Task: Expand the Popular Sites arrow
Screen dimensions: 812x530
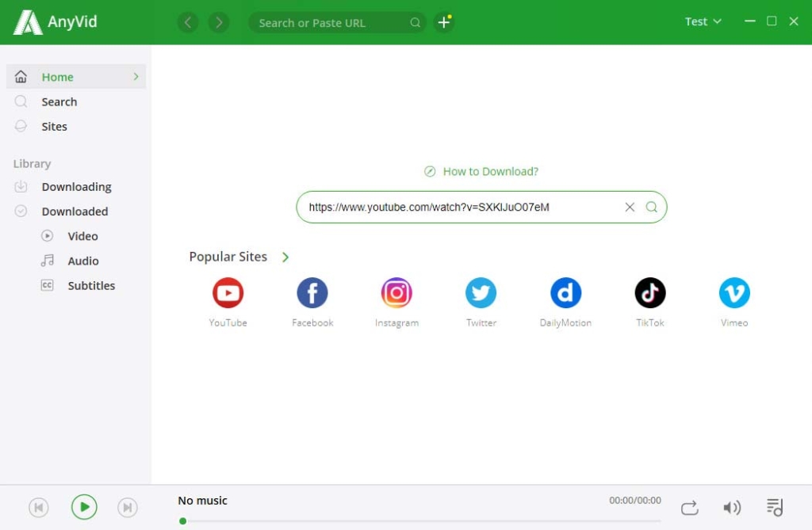Action: [x=285, y=257]
